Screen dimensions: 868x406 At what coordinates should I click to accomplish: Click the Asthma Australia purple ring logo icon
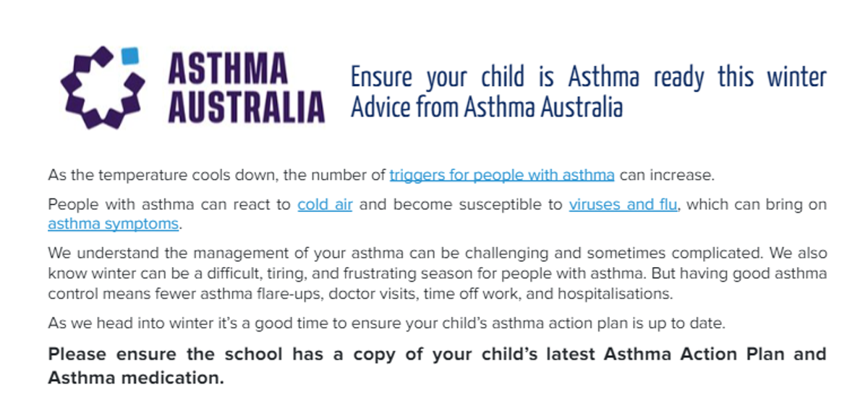pyautogui.click(x=101, y=87)
